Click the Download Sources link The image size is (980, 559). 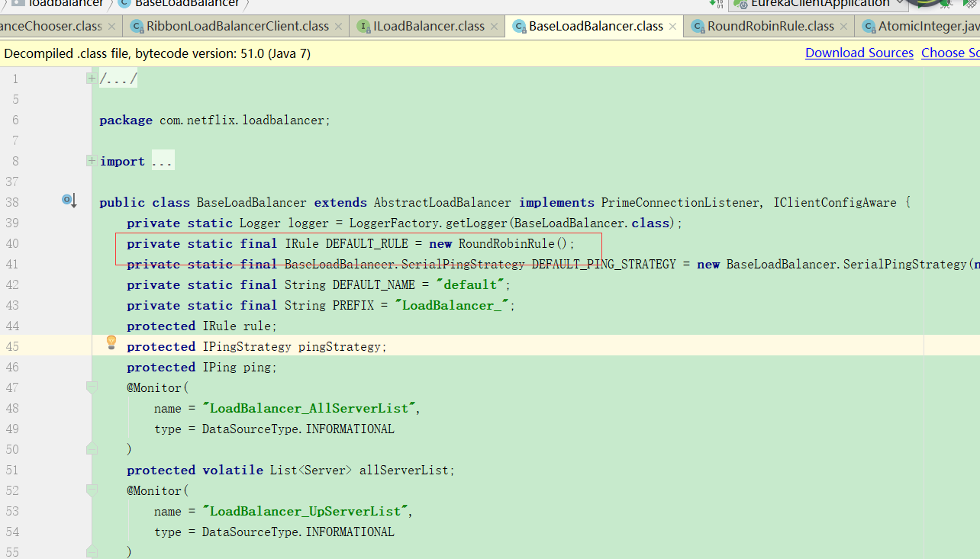tap(859, 53)
